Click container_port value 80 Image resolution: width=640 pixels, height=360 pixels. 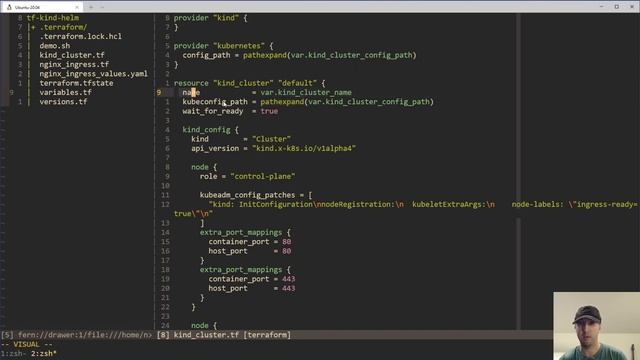[x=287, y=242]
